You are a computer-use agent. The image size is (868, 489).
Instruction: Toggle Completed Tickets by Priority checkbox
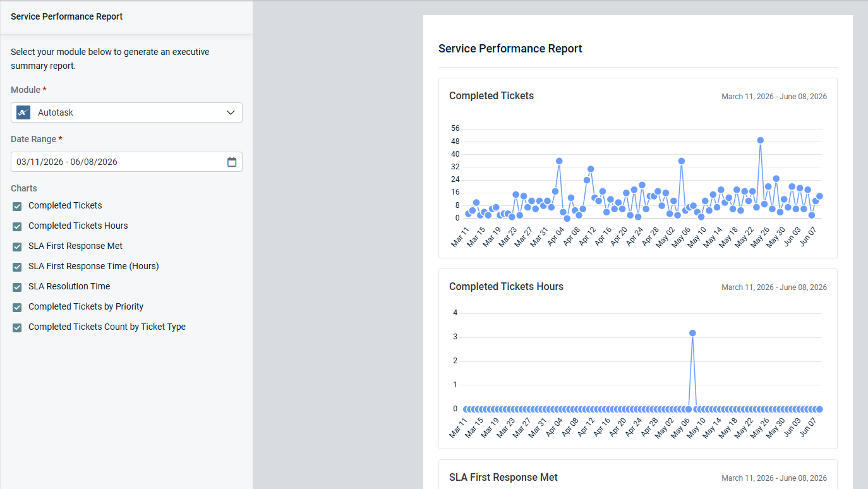17,307
